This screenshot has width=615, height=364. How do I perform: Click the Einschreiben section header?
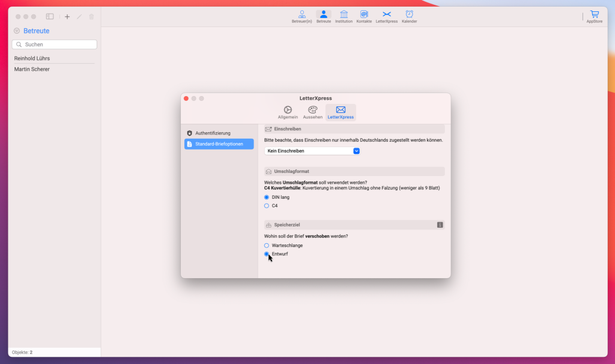point(354,129)
